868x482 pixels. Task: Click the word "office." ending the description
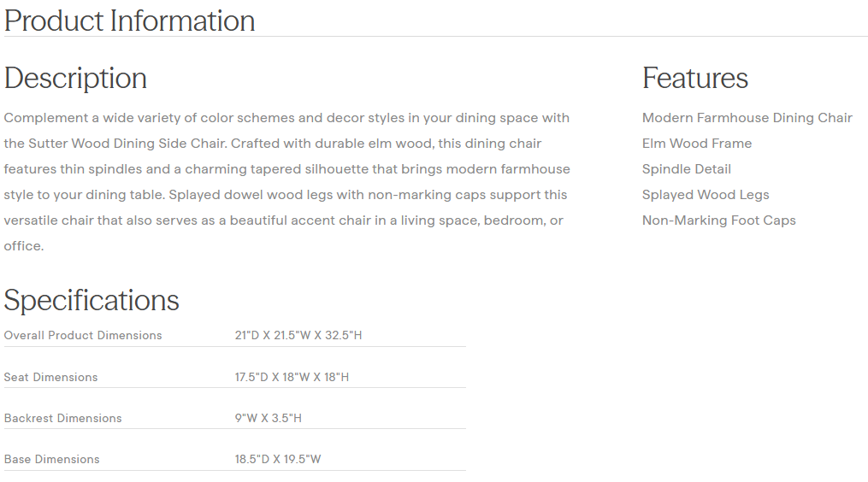tap(23, 246)
